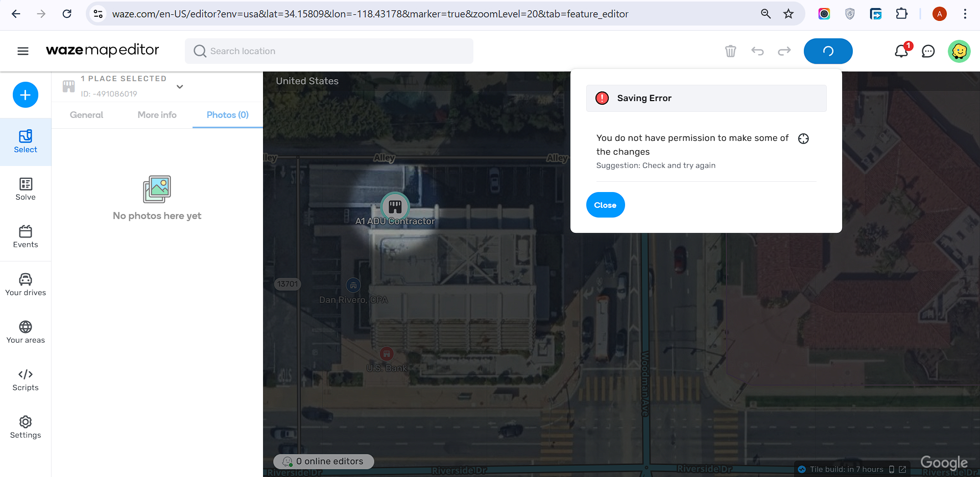Open the Scripts sidebar section

click(26, 379)
